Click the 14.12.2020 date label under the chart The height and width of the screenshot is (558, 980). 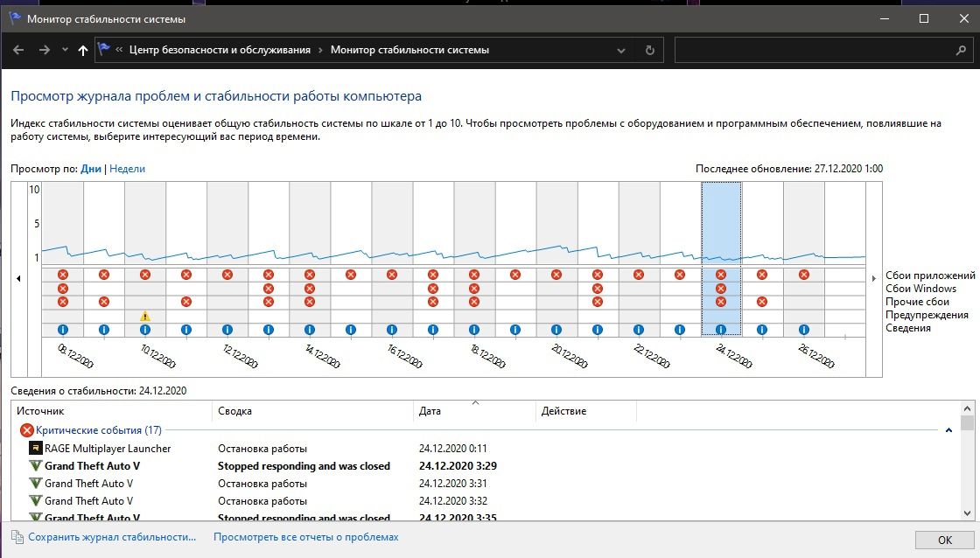click(x=323, y=356)
